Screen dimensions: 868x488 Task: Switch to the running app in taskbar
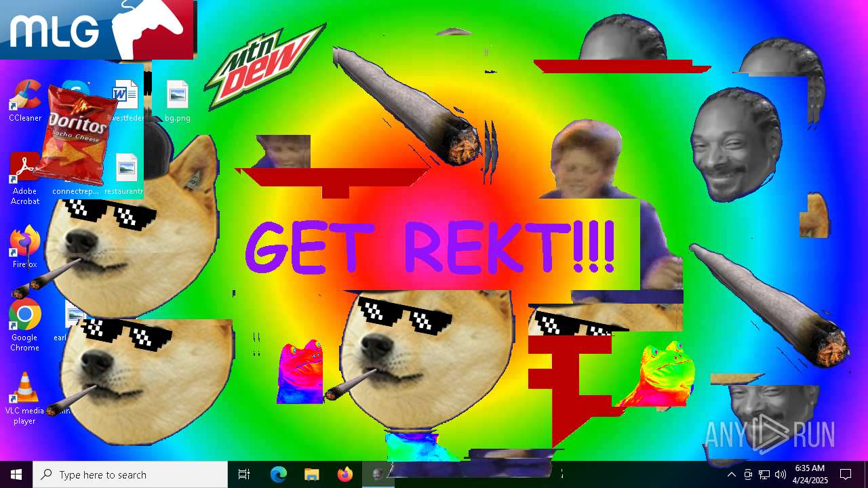[x=378, y=474]
